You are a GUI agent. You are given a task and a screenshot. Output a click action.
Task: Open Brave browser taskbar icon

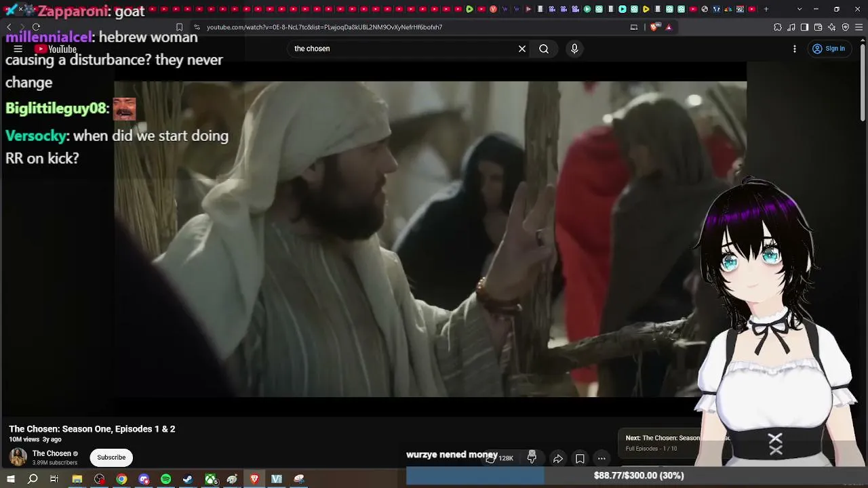click(254, 479)
